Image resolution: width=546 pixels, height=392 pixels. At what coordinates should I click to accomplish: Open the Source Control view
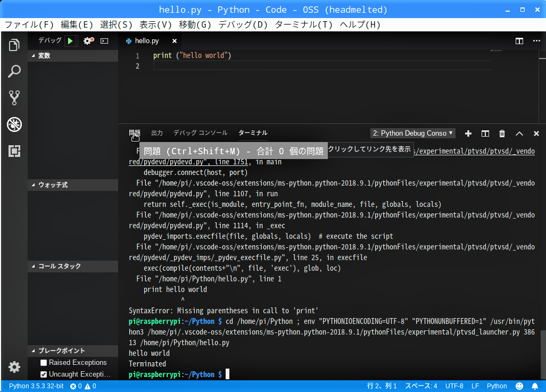pyautogui.click(x=14, y=98)
